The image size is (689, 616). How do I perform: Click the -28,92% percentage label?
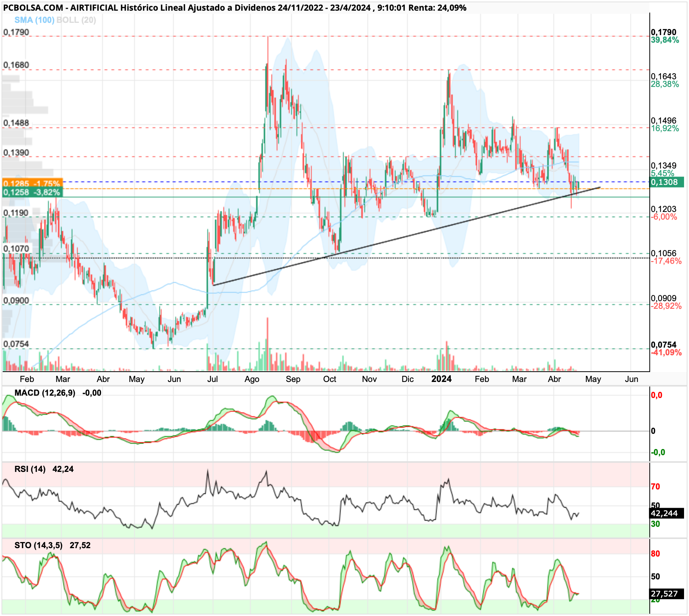[x=666, y=306]
